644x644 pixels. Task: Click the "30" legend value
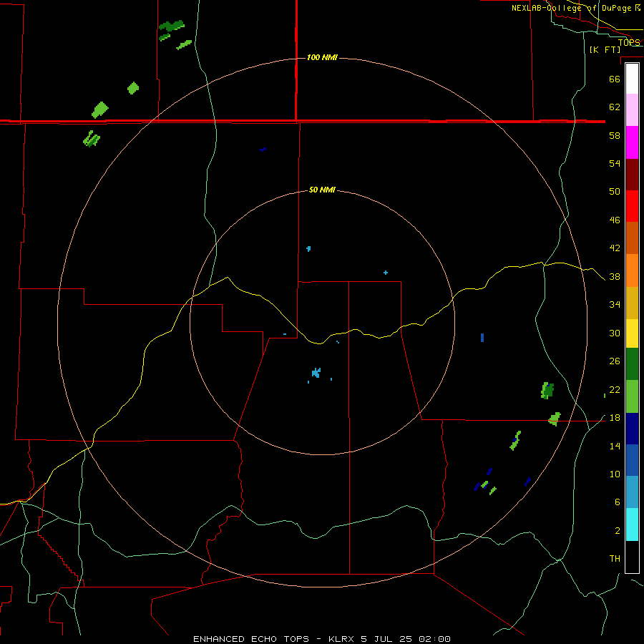615,333
